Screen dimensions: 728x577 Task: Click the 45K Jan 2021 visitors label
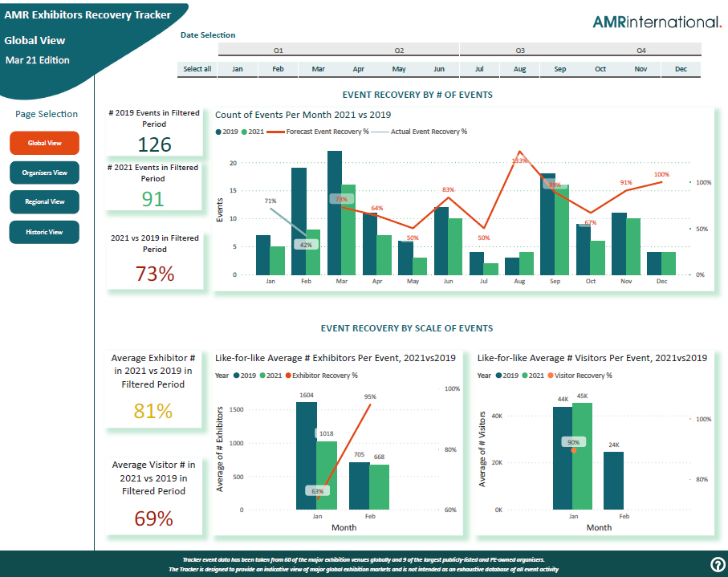[582, 396]
